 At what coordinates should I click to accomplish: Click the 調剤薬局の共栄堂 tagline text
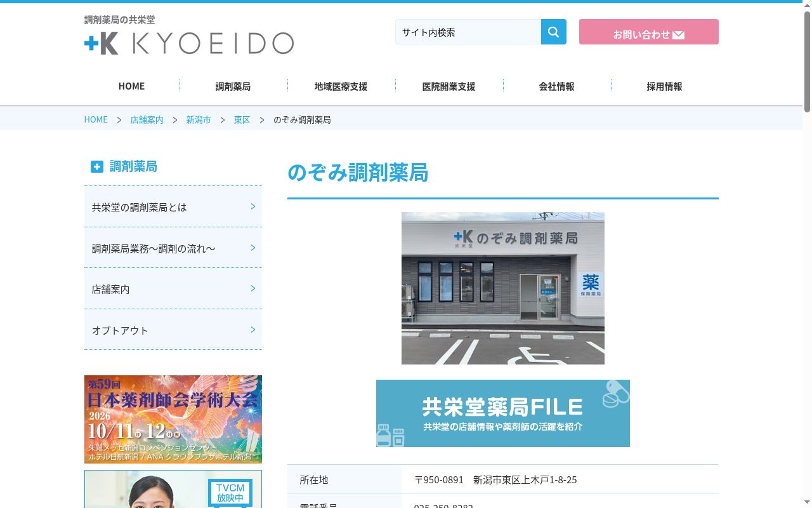[x=119, y=20]
